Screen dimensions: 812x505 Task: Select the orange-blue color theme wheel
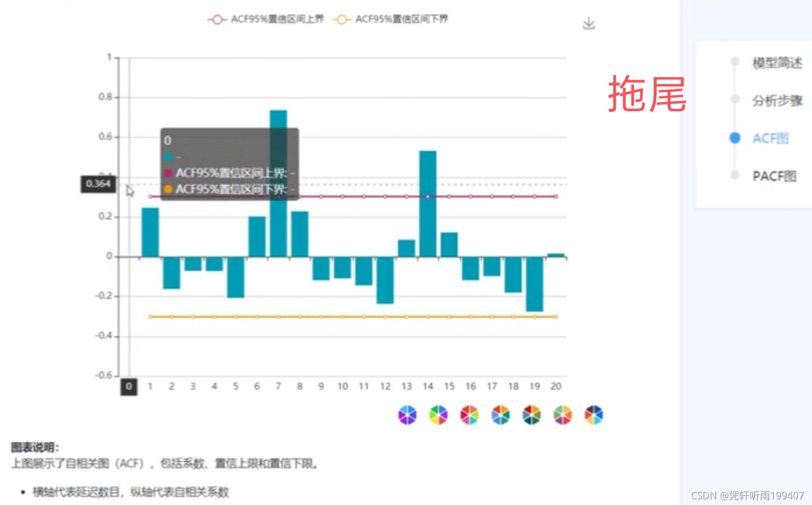pos(500,415)
